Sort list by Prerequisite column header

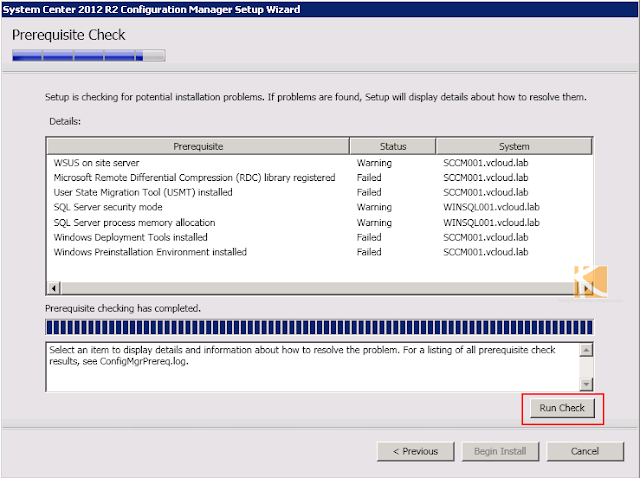198,146
